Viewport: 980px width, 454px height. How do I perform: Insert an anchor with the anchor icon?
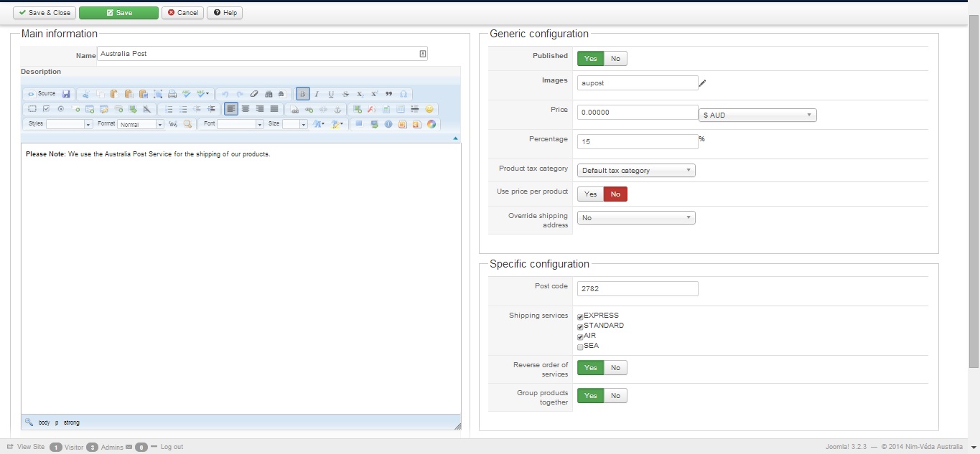click(x=337, y=110)
